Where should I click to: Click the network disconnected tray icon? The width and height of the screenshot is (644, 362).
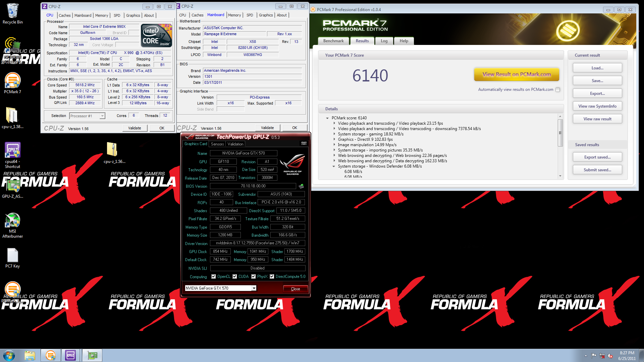pos(602,356)
